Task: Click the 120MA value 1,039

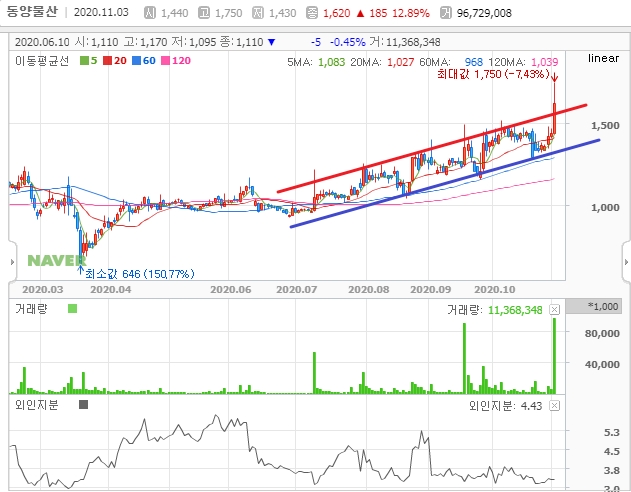Action: coord(544,62)
